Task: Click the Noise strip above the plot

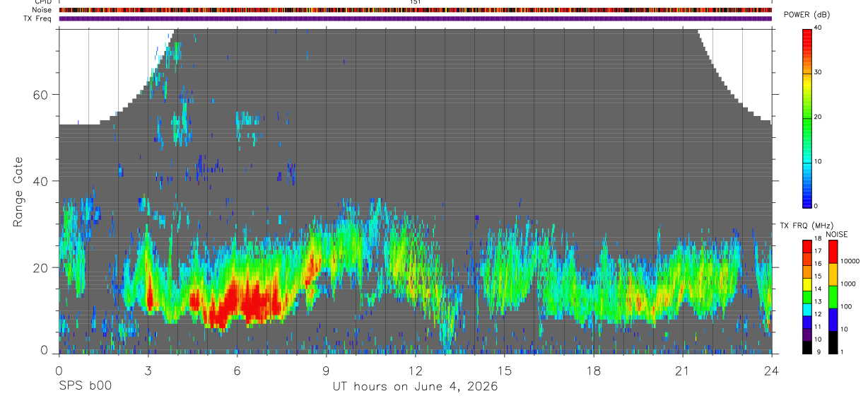Action: (x=415, y=11)
